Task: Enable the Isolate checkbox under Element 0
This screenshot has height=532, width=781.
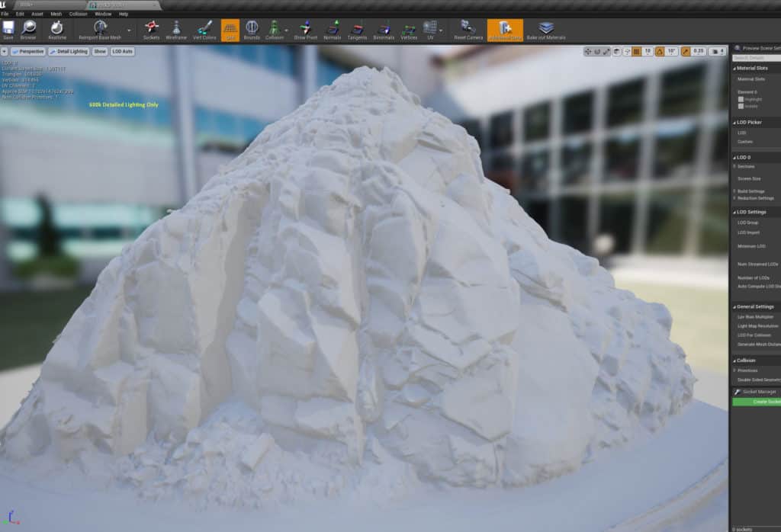Action: click(x=741, y=106)
